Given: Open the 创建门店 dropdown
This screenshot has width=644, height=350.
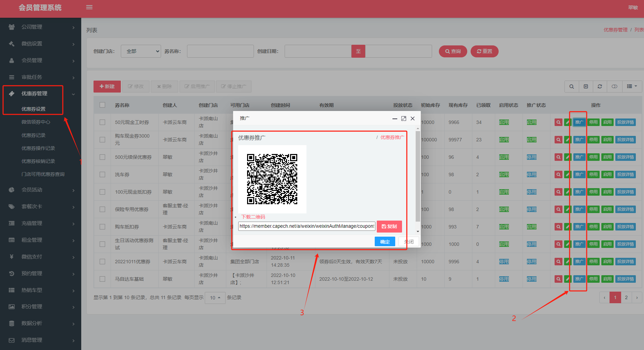Looking at the screenshot, I should (x=141, y=51).
